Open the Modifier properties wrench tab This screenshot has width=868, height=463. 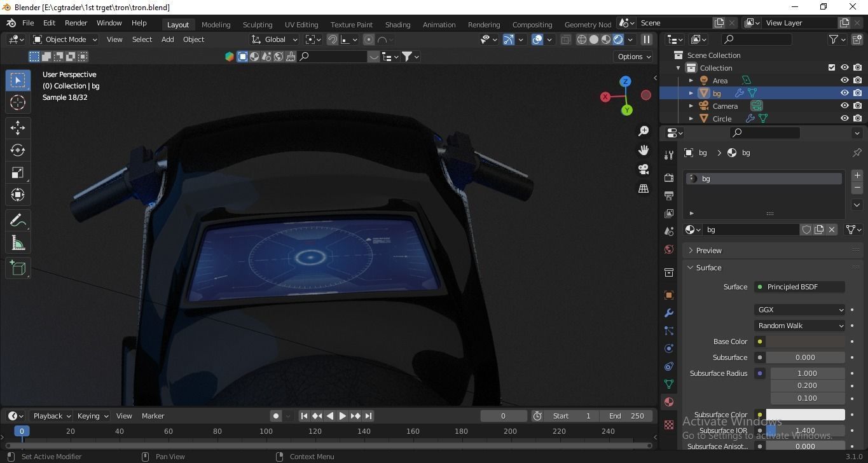pos(668,313)
